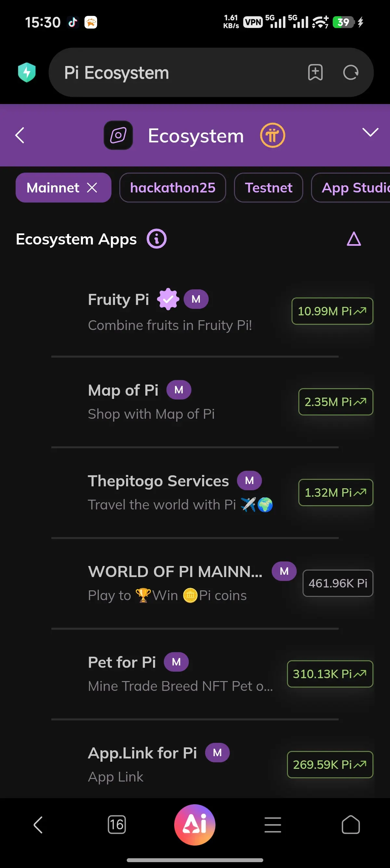Collapse Ecosystem Apps with triangle arrow
The image size is (390, 868).
pyautogui.click(x=354, y=239)
